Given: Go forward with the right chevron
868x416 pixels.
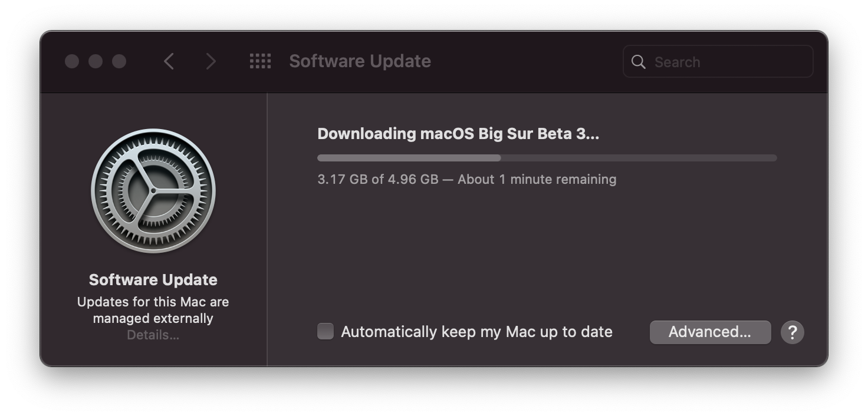Looking at the screenshot, I should pyautogui.click(x=211, y=61).
